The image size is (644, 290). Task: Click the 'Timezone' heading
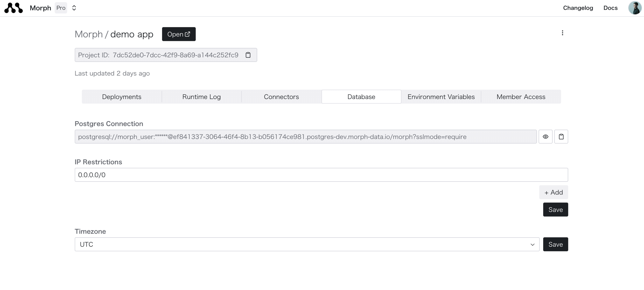(x=90, y=232)
